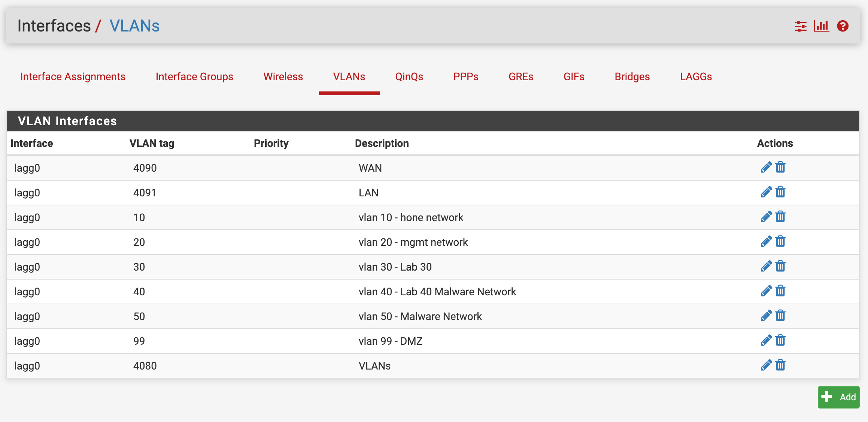The image size is (868, 422).
Task: Edit the vlan 50 Malware Network entry
Action: [x=766, y=316]
